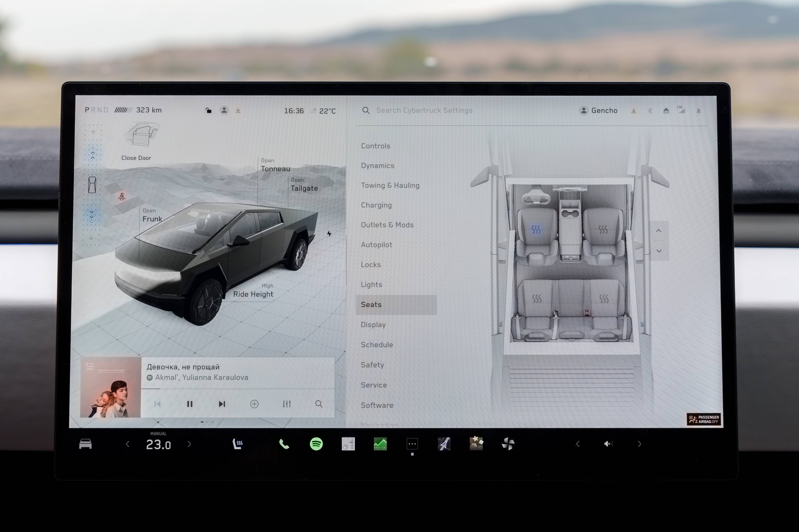The image size is (799, 532).
Task: Open the car controls icon
Action: coord(86,444)
